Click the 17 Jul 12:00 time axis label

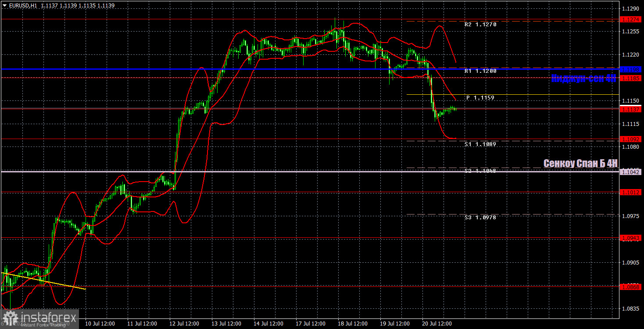pyautogui.click(x=310, y=324)
